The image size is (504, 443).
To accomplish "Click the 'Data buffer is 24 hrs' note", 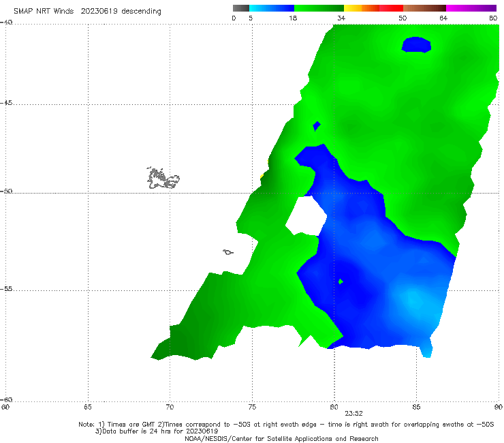I will coord(157,431).
